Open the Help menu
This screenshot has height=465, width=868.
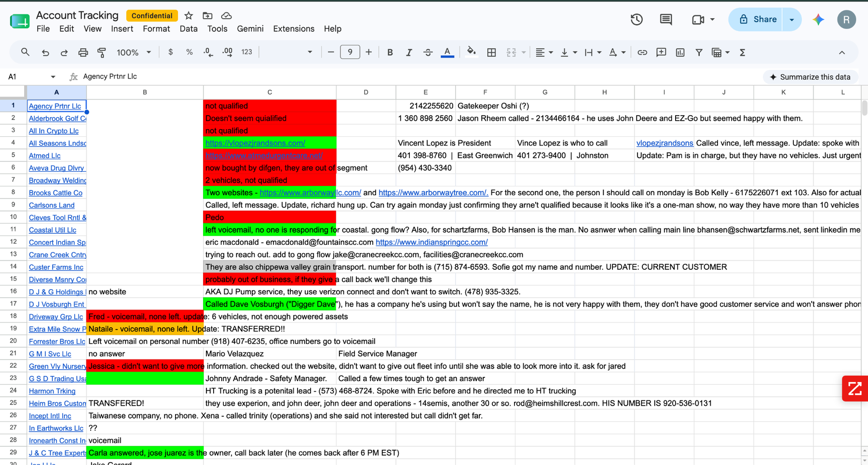click(333, 29)
